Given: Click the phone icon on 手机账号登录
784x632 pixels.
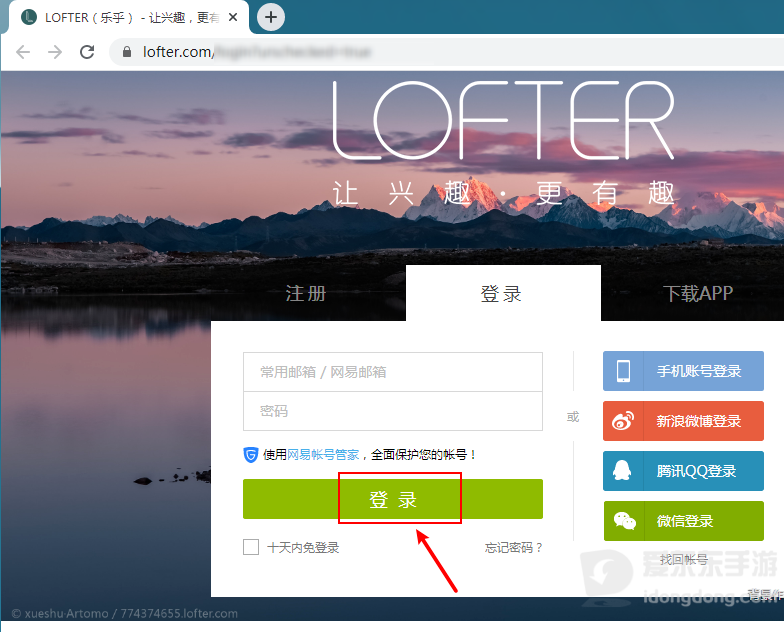Looking at the screenshot, I should tap(623, 371).
